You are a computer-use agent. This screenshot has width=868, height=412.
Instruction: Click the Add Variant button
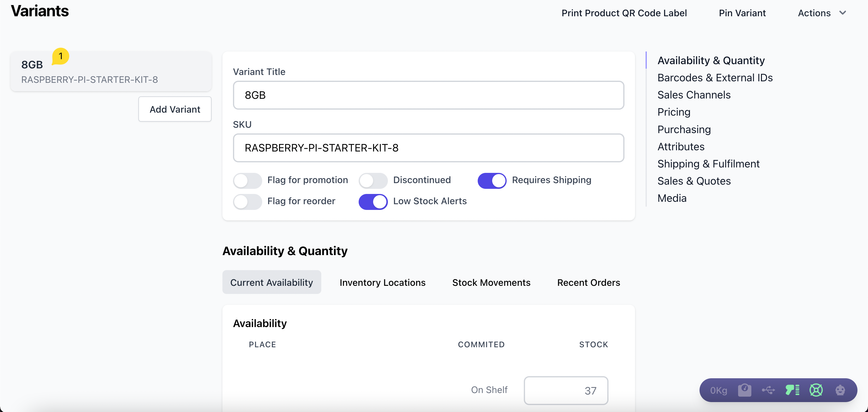[x=175, y=109]
